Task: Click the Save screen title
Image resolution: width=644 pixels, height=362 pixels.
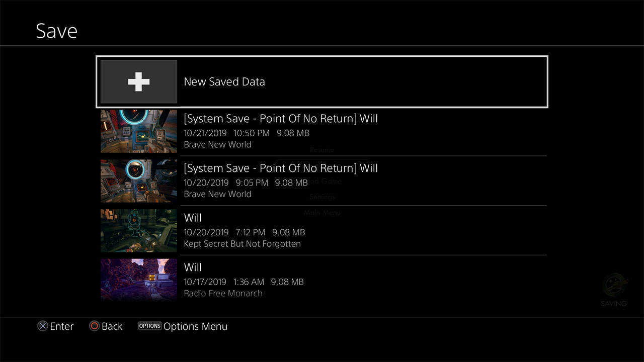Action: click(56, 31)
